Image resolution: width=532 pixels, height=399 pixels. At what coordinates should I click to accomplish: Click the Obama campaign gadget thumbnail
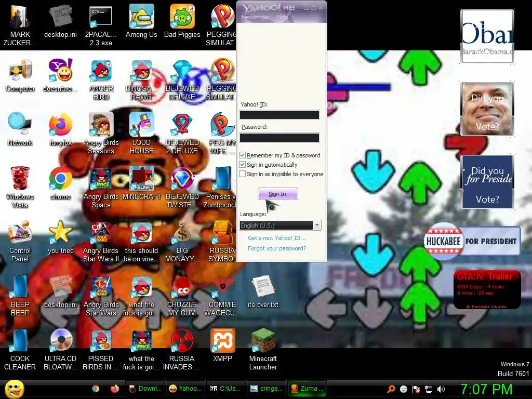(x=487, y=36)
